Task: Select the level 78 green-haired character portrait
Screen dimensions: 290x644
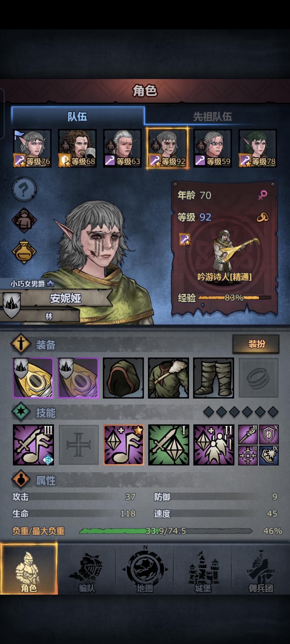Action: coord(258,148)
